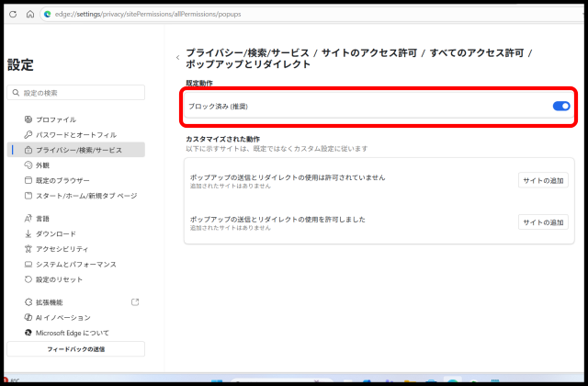The height and width of the screenshot is (386, 588).
Task: Click サイトの追加 for 許可されていません list
Action: [543, 180]
